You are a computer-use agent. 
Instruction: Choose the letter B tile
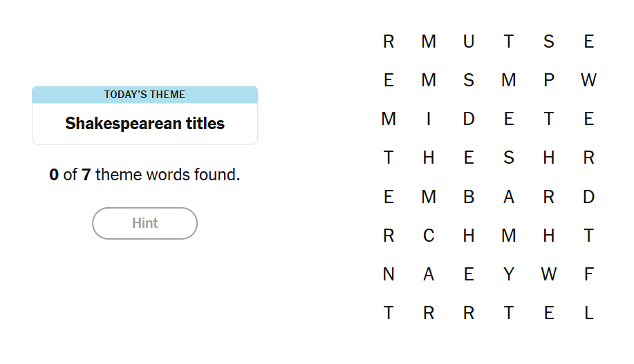tap(469, 197)
